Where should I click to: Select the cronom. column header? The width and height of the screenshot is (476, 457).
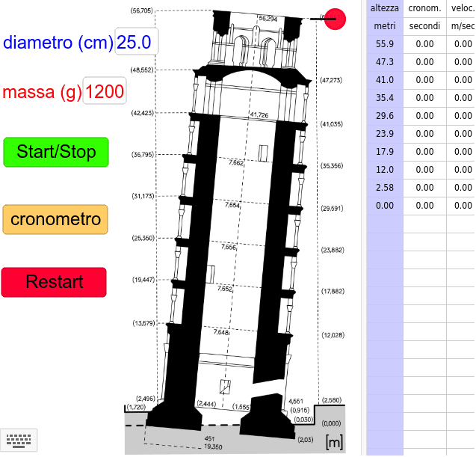tap(424, 8)
